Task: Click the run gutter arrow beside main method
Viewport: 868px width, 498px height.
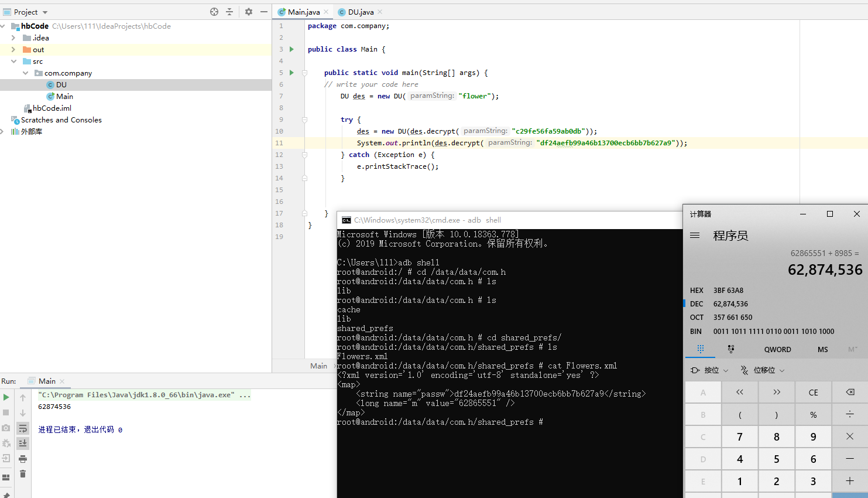Action: pyautogui.click(x=291, y=73)
